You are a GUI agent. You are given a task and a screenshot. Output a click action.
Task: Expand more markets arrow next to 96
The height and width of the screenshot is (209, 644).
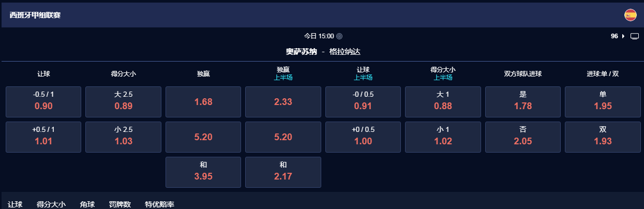click(x=623, y=36)
